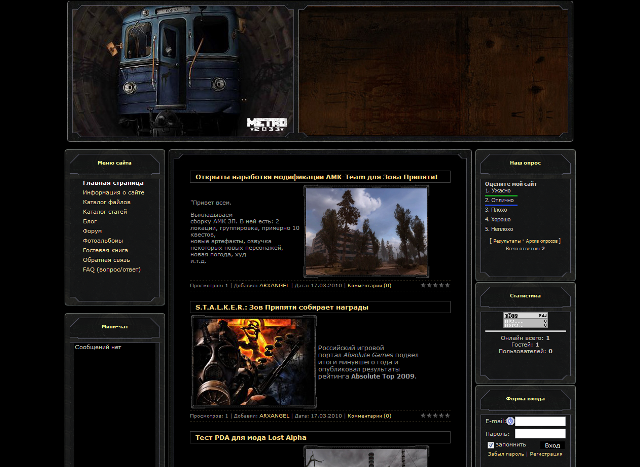Open the Регистрация link
Image resolution: width=640 pixels, height=467 pixels.
click(546, 454)
